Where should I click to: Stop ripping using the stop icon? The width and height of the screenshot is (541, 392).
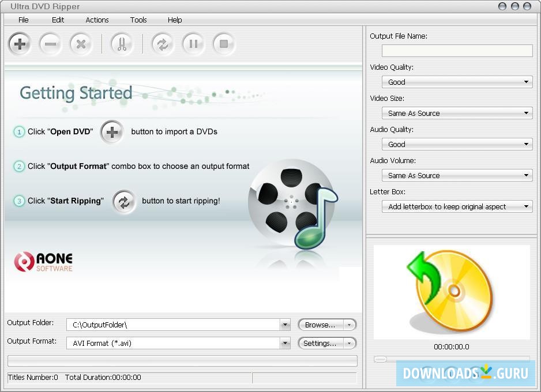pyautogui.click(x=224, y=44)
